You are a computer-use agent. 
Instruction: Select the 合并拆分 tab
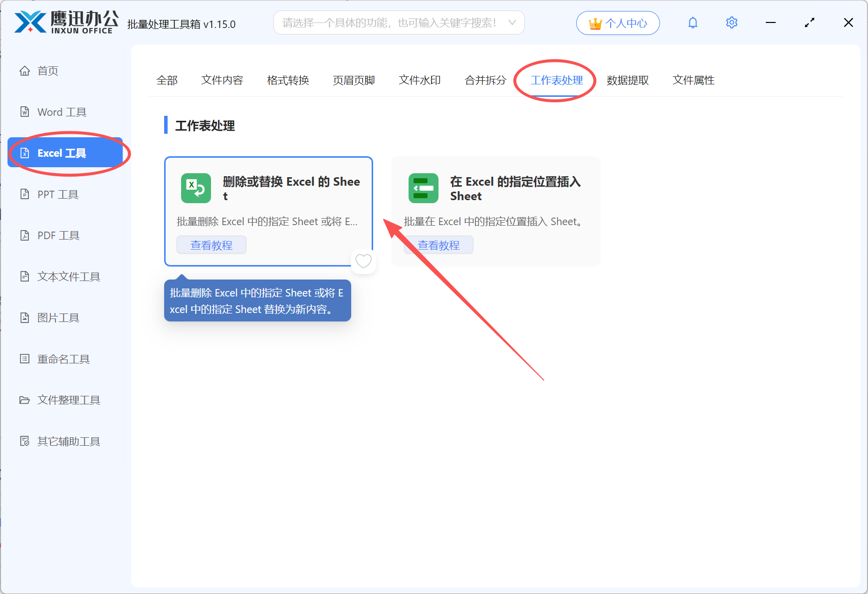[x=485, y=80]
